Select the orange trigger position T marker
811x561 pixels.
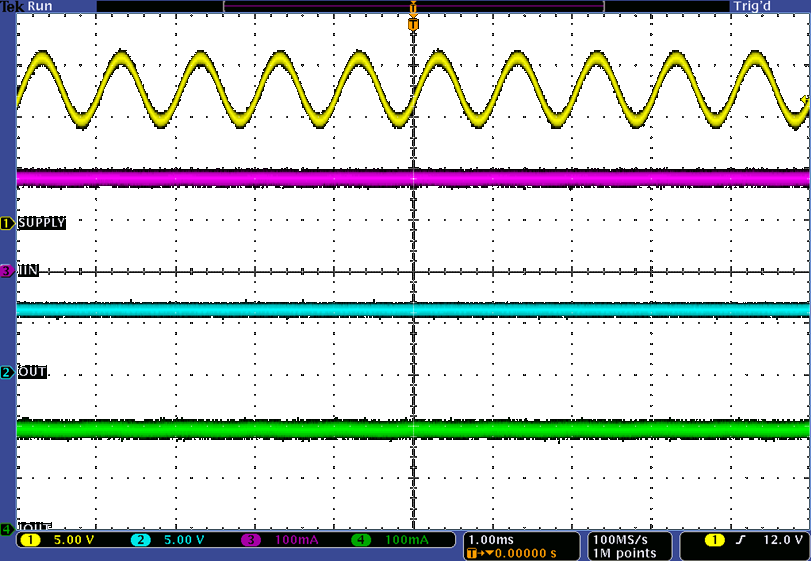point(413,24)
